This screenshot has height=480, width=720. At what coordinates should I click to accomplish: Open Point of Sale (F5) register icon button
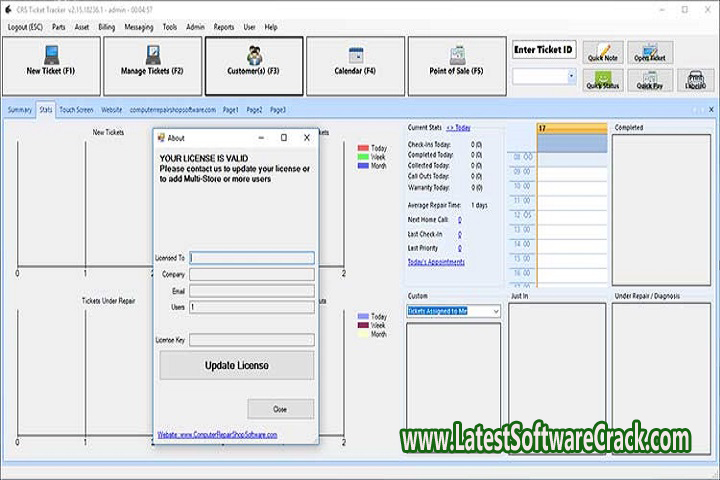point(457,66)
